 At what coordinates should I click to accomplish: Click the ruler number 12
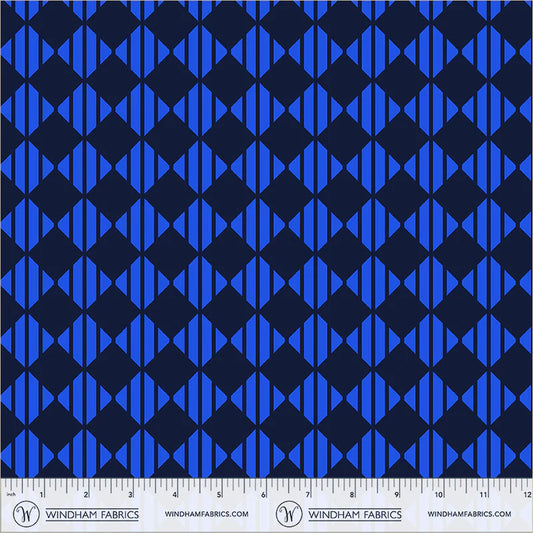(527, 495)
